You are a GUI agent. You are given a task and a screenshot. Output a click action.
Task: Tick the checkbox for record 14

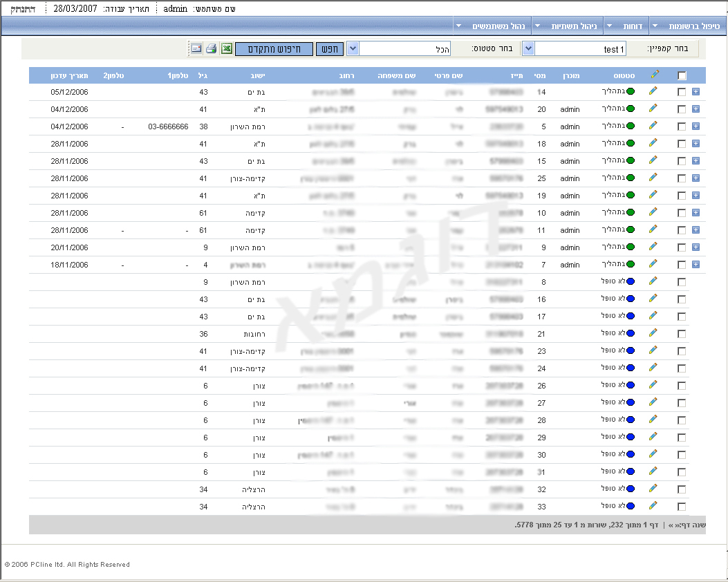point(682,92)
